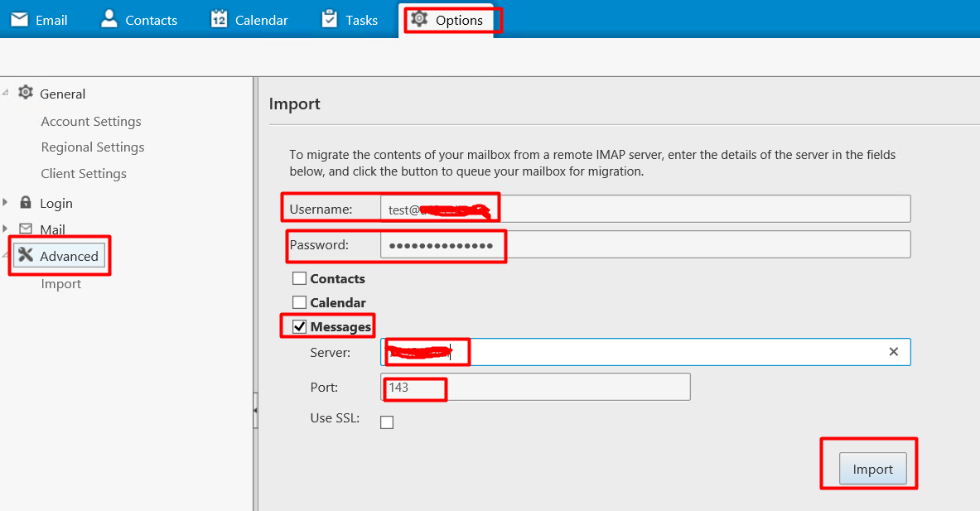Open Client Settings
Image resolution: width=980 pixels, height=511 pixels.
point(84,174)
